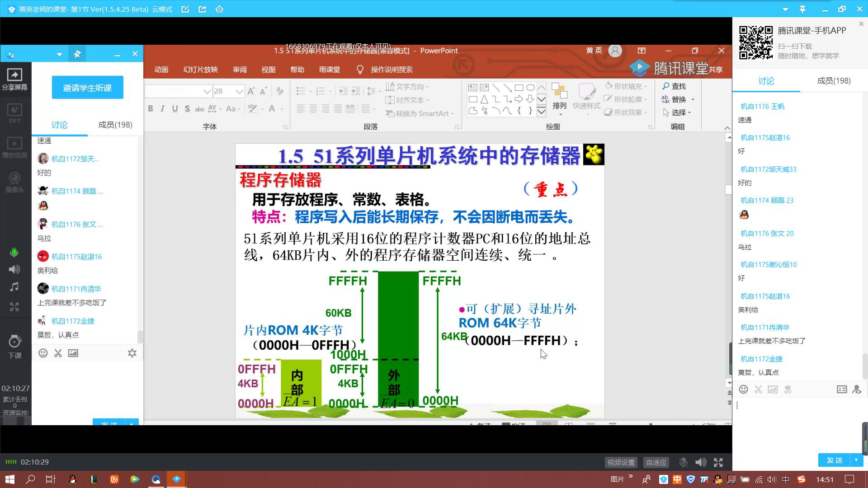868x488 pixels.
Task: Open the Slide Show (幻灯片放映) ribbon tab
Action: pyautogui.click(x=200, y=70)
